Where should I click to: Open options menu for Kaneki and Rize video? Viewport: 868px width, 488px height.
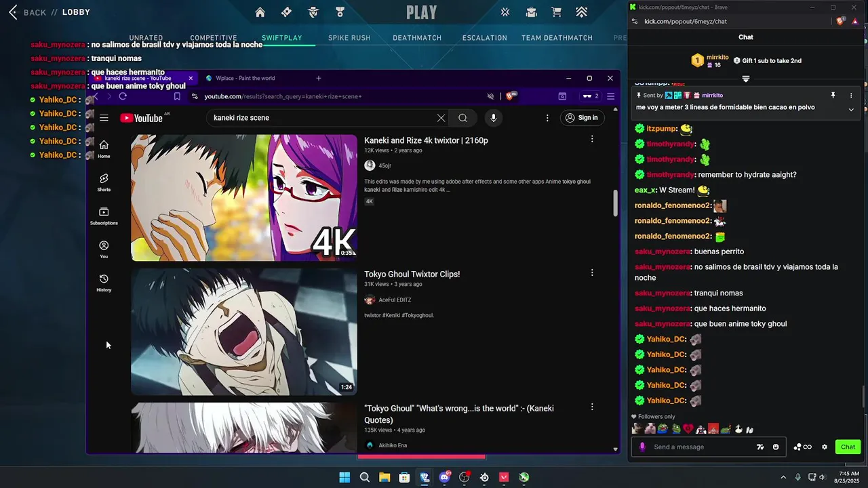pyautogui.click(x=592, y=139)
